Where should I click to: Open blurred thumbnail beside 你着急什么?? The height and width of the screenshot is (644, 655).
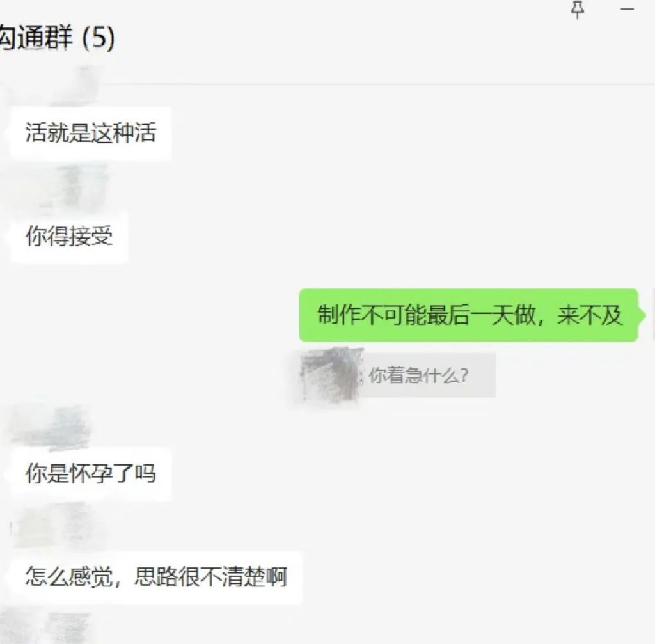click(330, 375)
